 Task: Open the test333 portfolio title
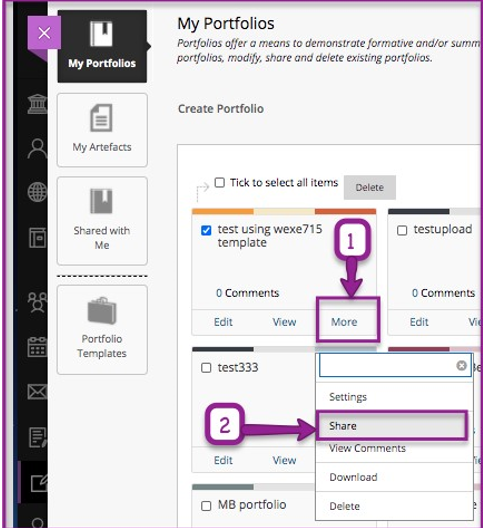238,368
